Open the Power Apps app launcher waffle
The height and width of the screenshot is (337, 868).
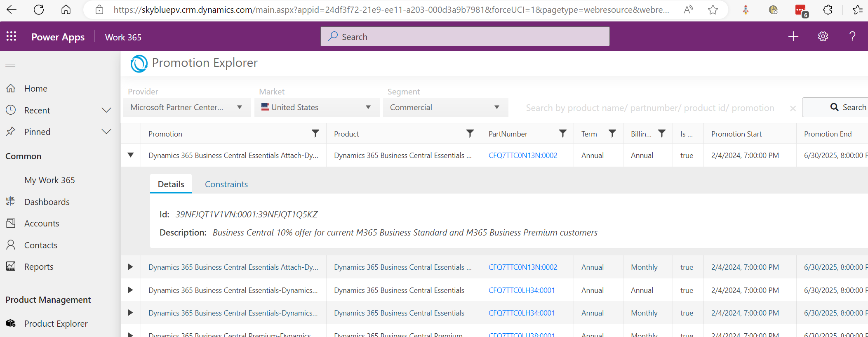(x=12, y=36)
